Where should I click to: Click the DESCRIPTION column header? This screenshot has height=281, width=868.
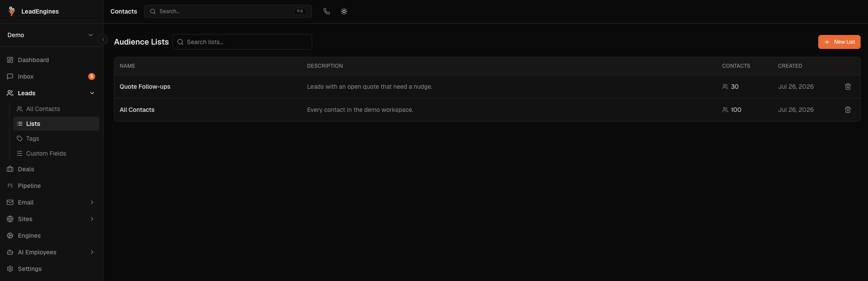click(x=325, y=66)
